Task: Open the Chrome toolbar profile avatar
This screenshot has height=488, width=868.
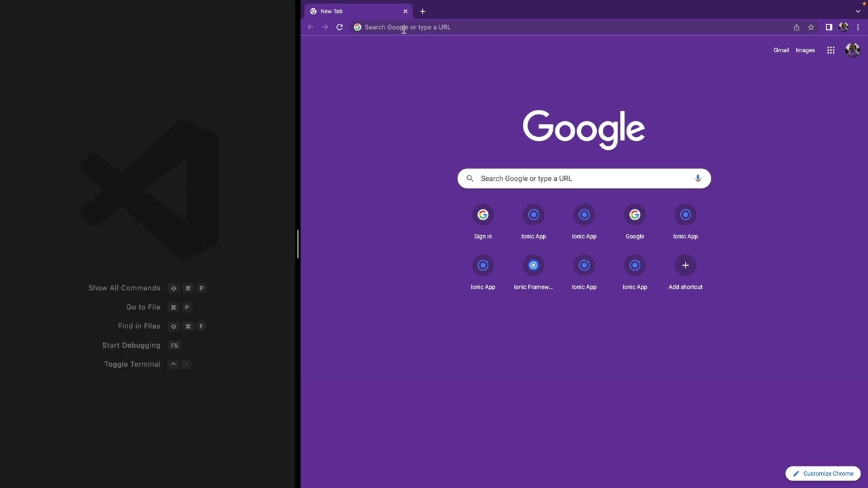Action: pos(844,27)
